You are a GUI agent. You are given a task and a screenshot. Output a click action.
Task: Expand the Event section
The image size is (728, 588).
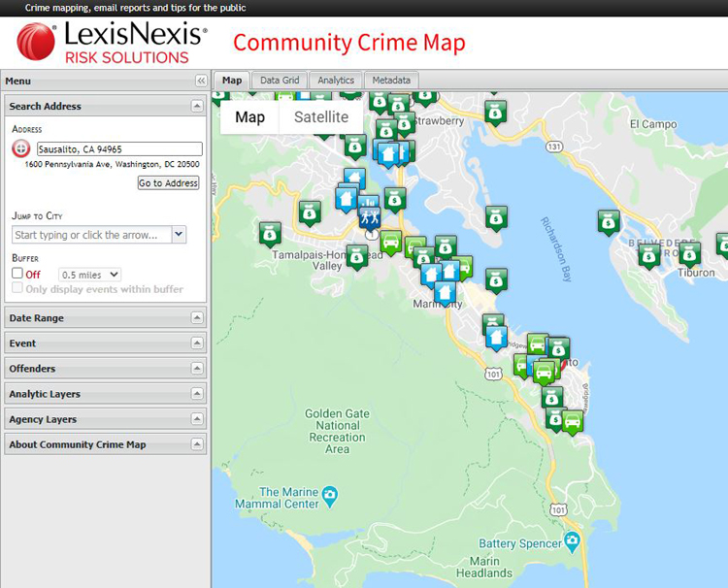(x=197, y=343)
